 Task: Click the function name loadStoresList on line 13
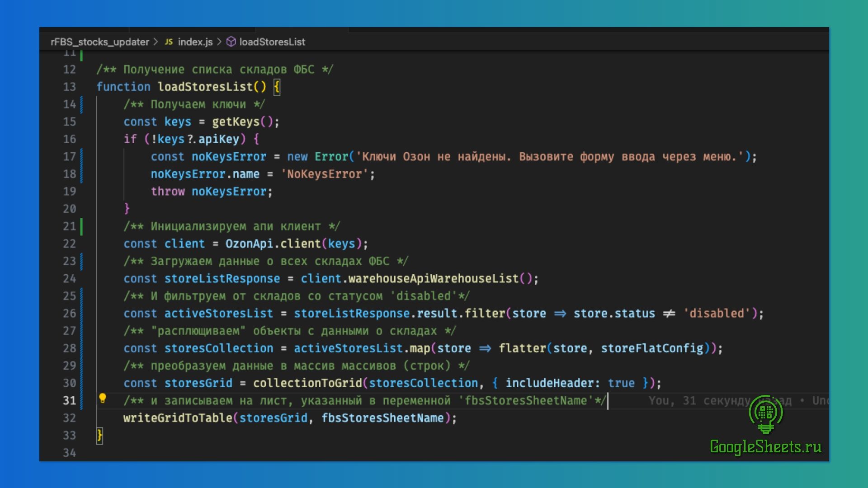(205, 87)
